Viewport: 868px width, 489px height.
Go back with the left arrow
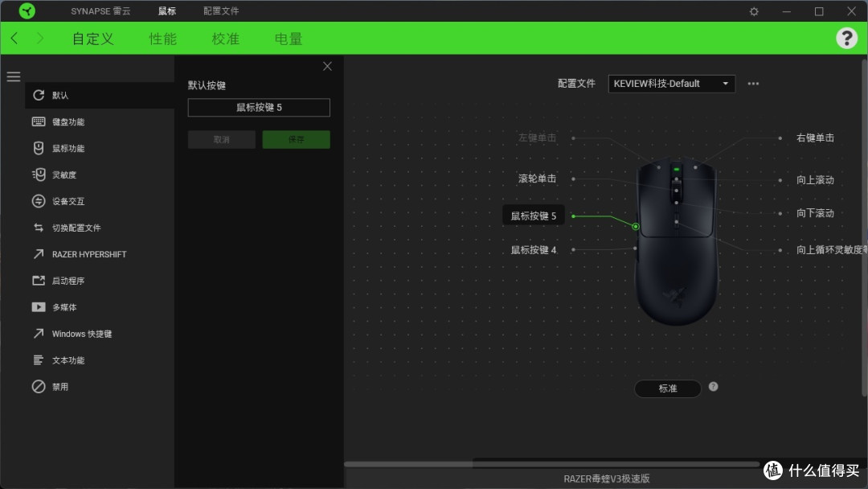(x=14, y=39)
